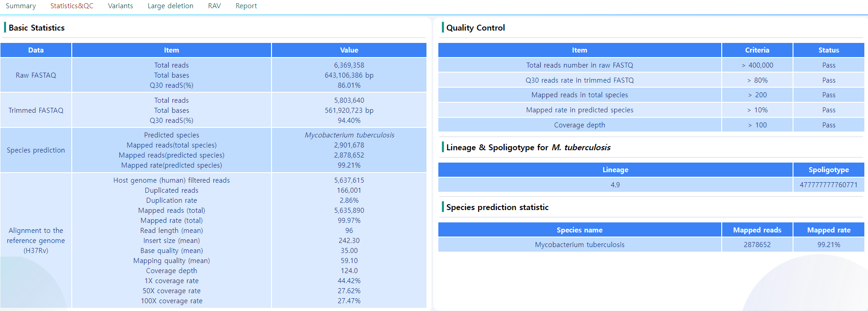Select the Mapped reads (total) value 5,635,890
868x311 pixels.
click(x=349, y=211)
